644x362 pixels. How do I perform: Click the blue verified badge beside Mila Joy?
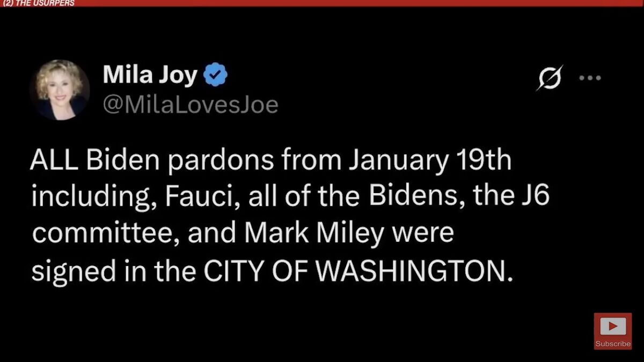coord(215,74)
